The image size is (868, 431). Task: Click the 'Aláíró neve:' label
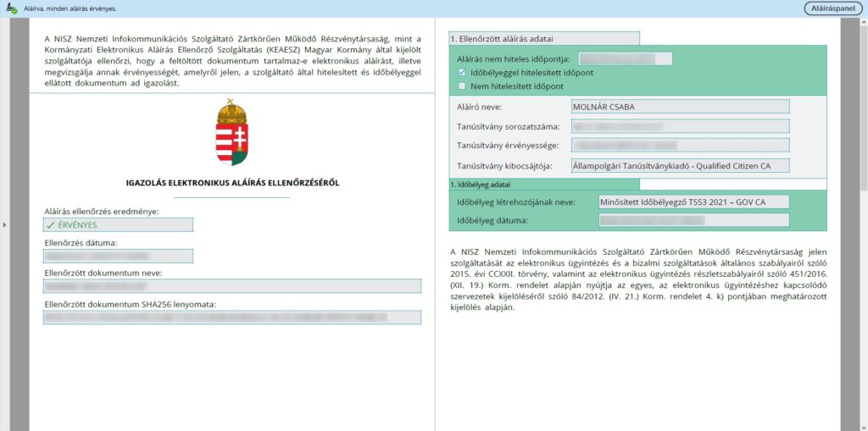(479, 107)
